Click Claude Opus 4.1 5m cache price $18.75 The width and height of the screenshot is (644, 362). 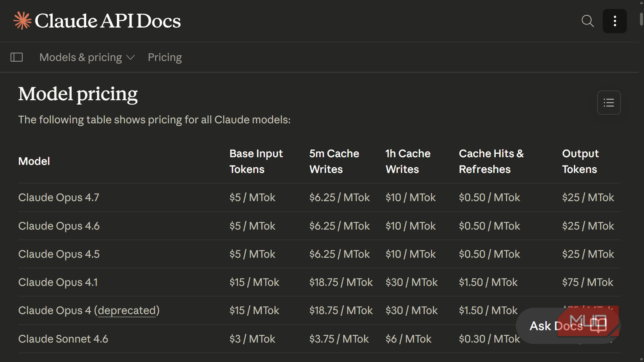(341, 282)
